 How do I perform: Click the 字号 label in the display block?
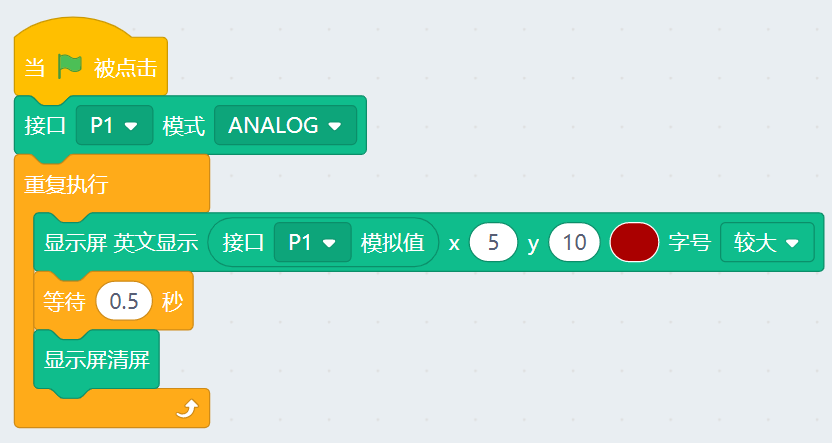point(689,243)
